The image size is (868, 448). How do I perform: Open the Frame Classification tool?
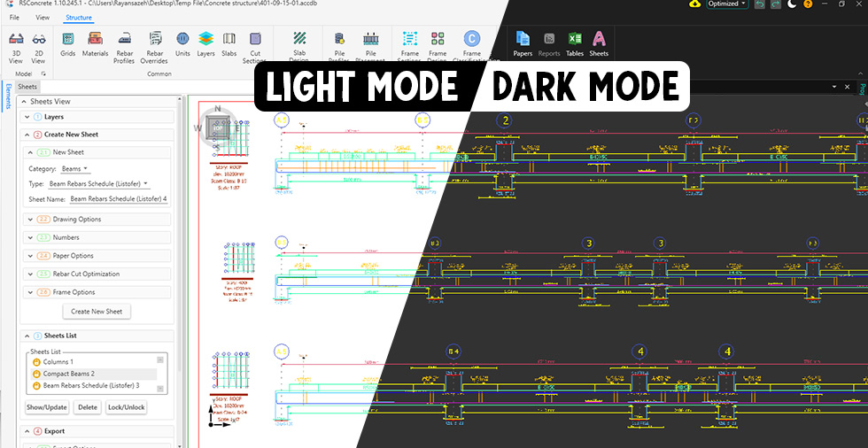tap(471, 47)
